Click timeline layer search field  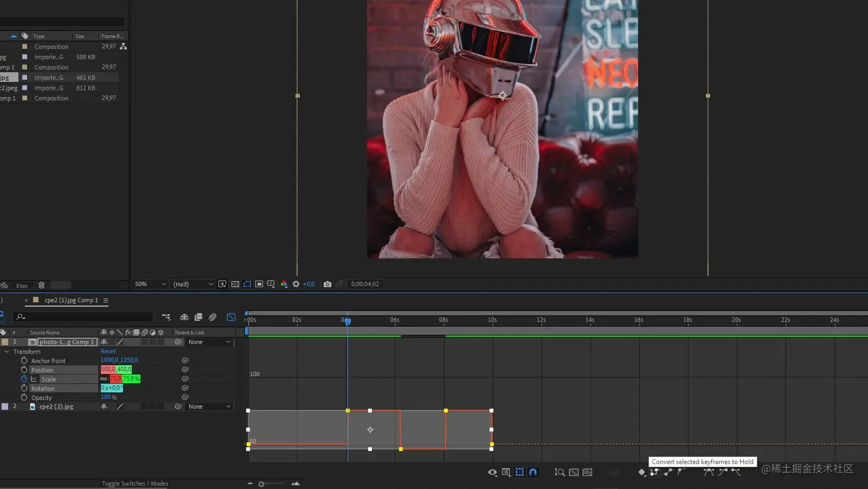click(84, 317)
